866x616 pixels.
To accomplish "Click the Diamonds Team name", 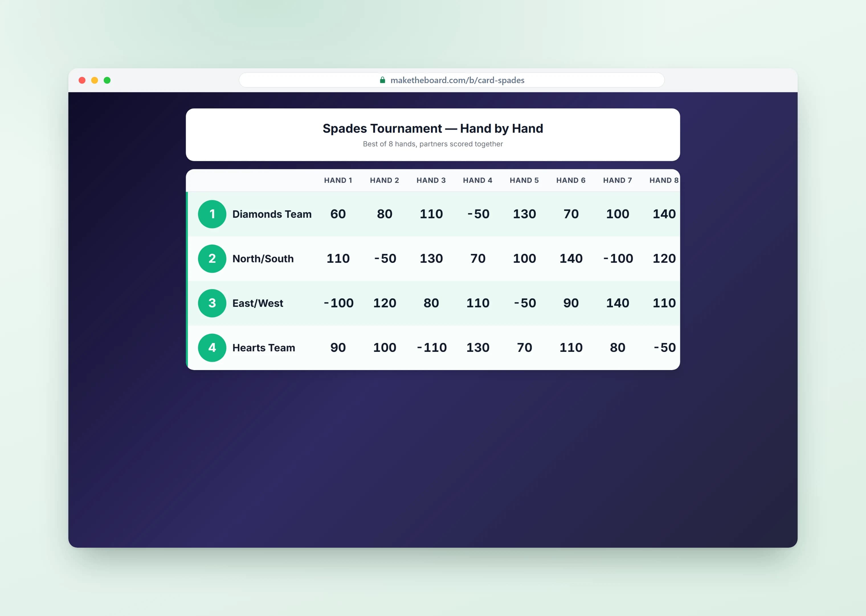I will [x=272, y=214].
